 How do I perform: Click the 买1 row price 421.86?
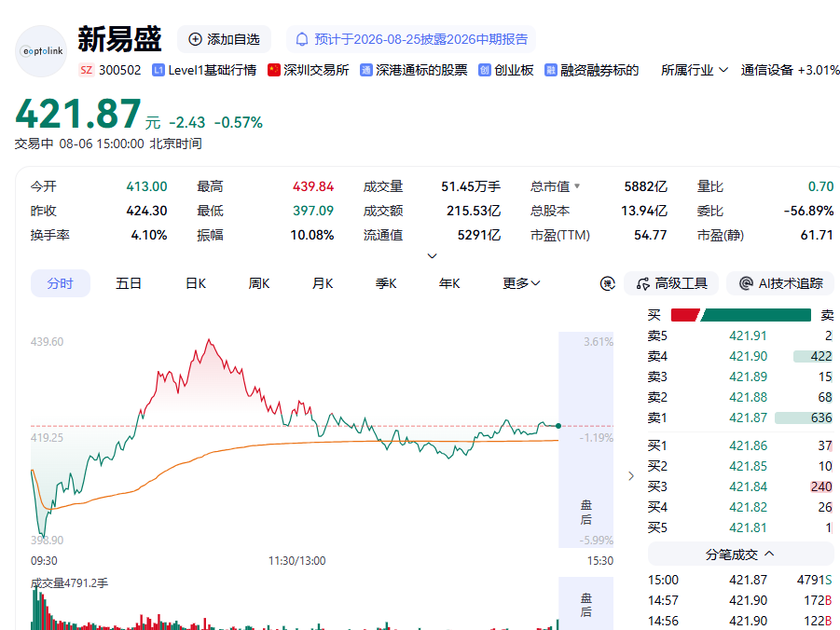point(748,445)
